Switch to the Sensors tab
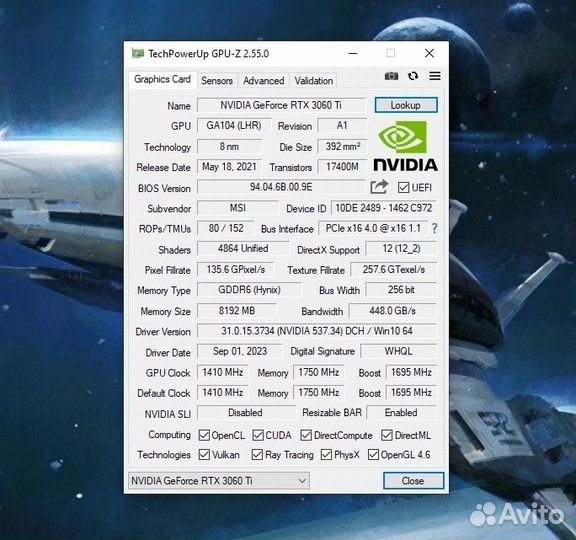 pyautogui.click(x=217, y=80)
